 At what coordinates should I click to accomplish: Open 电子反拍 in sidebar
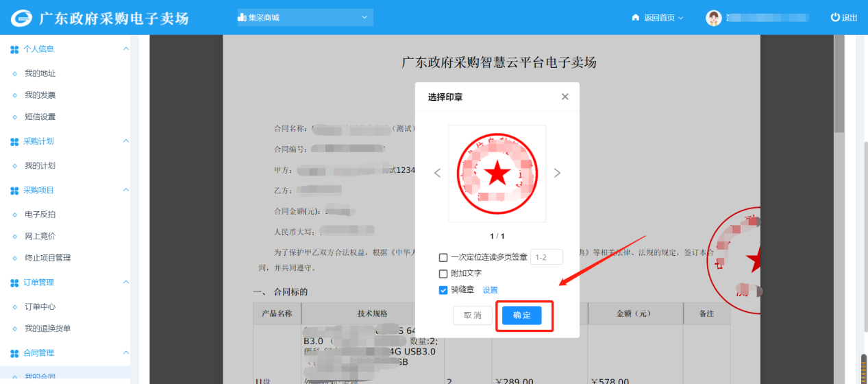(40, 215)
